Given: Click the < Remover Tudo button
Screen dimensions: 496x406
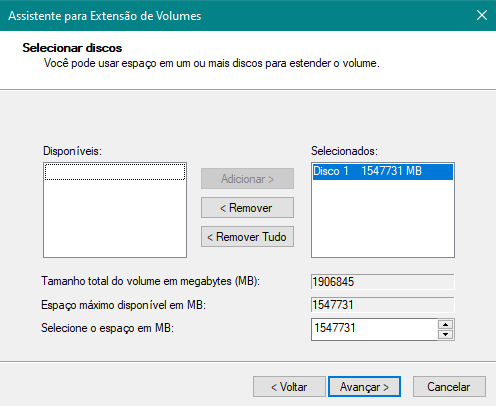Looking at the screenshot, I should click(247, 237).
